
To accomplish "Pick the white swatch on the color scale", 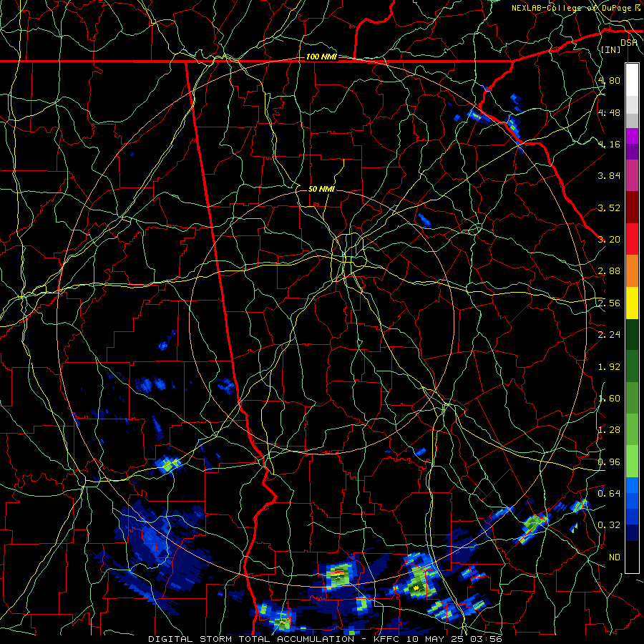I will pyautogui.click(x=632, y=79).
